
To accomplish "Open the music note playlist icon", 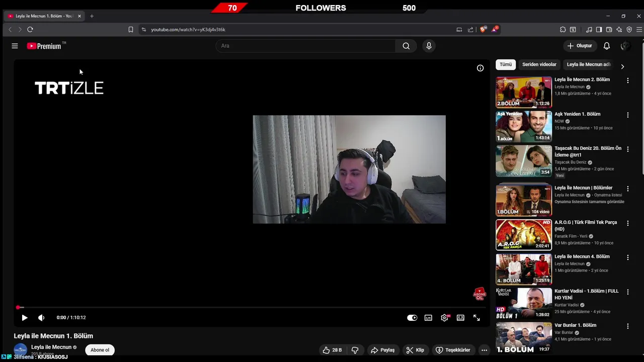I will (x=589, y=30).
